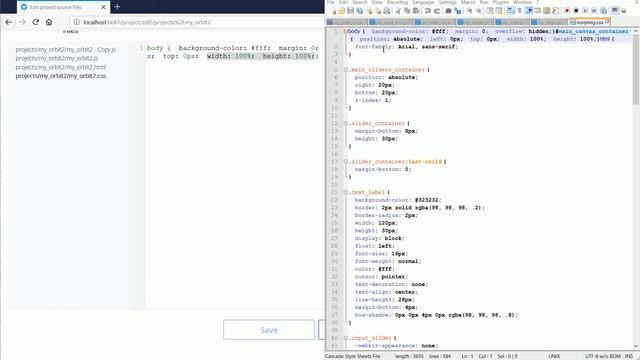Image resolution: width=640 pixels, height=360 pixels.
Task: Click the browser Home icon
Action: (x=49, y=22)
